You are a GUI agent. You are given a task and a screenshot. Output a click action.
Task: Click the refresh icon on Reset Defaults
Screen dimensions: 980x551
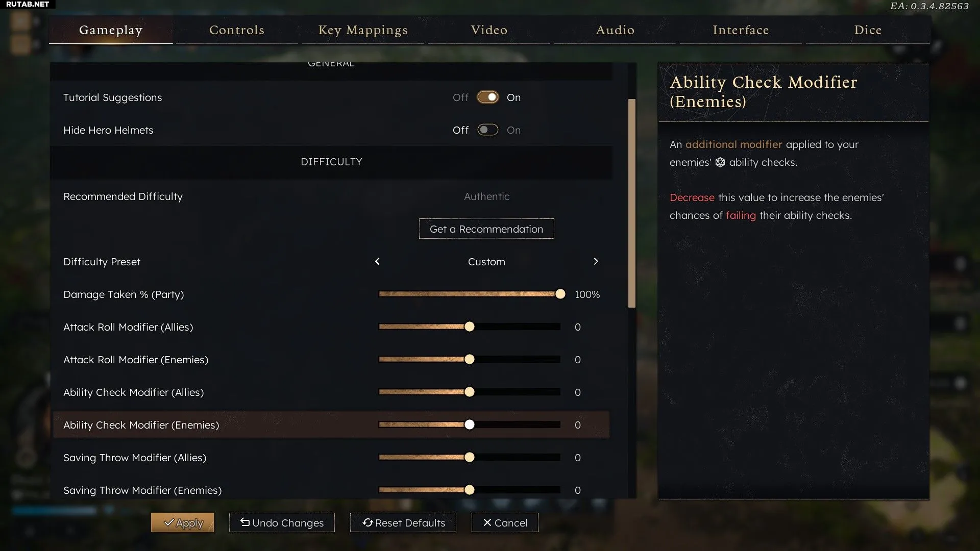(367, 522)
